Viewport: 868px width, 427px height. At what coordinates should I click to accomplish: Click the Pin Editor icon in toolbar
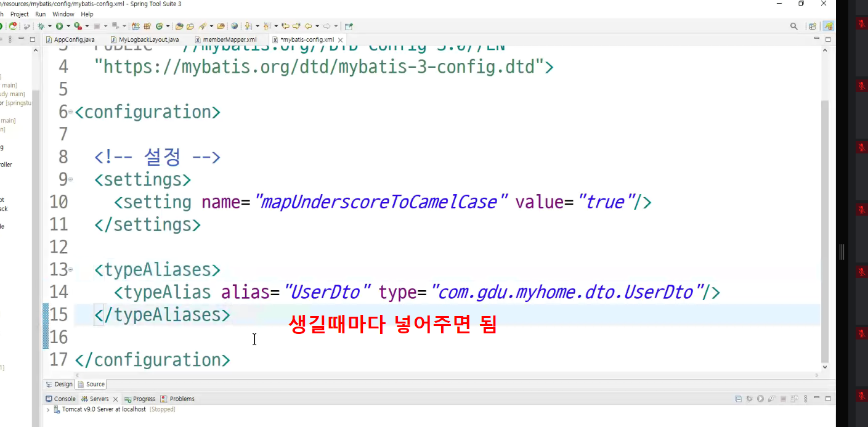[349, 26]
